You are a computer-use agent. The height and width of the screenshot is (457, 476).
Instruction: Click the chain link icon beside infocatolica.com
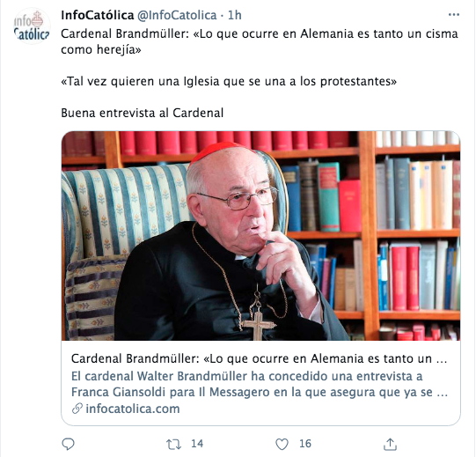click(x=77, y=409)
